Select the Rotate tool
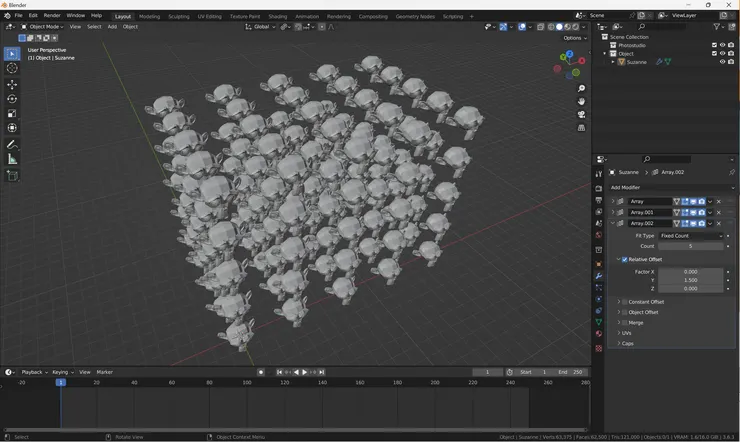The image size is (740, 442). [12, 99]
